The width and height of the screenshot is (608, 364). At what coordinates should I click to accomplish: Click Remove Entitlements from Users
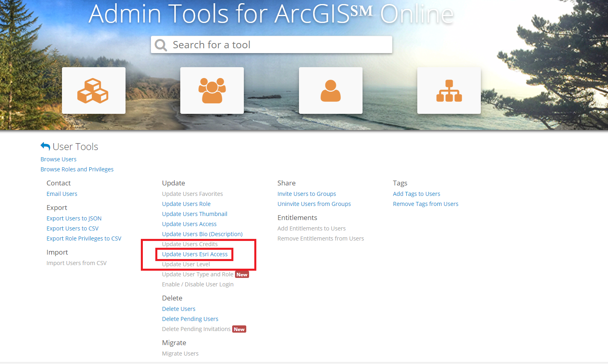[321, 239]
